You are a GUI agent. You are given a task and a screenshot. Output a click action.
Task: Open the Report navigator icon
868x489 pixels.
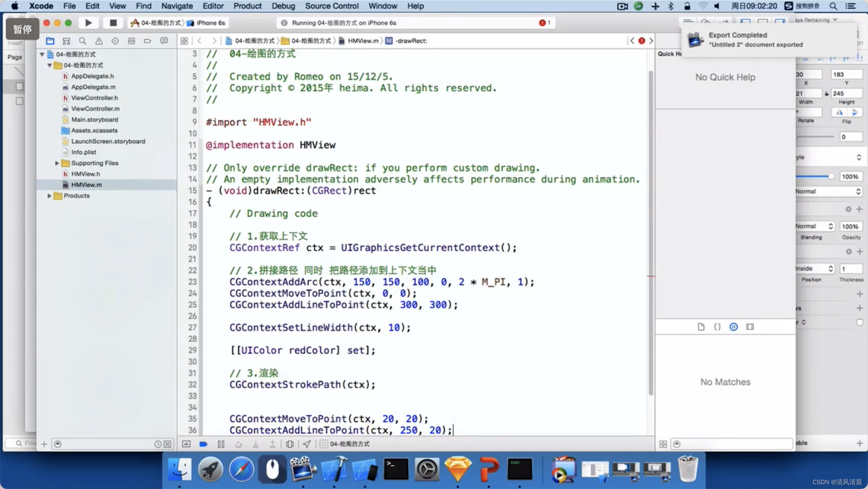click(x=164, y=41)
